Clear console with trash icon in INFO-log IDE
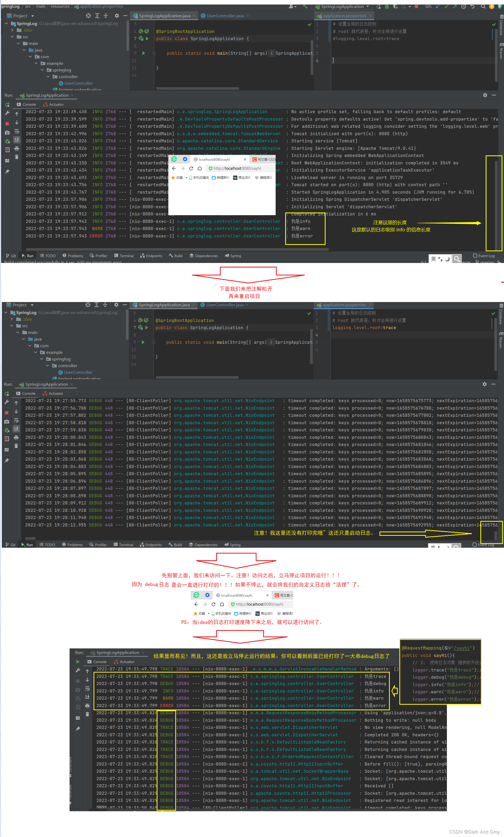Screen dimensions: 504x837 [17, 157]
